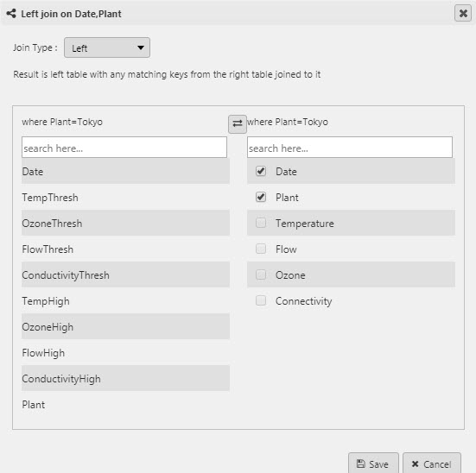Check the Ozone checkbox

(x=261, y=274)
